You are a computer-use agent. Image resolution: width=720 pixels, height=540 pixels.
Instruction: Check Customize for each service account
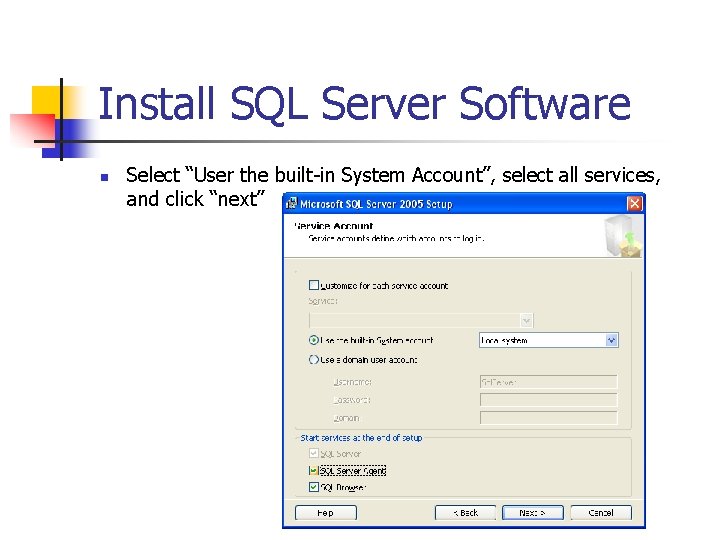314,285
